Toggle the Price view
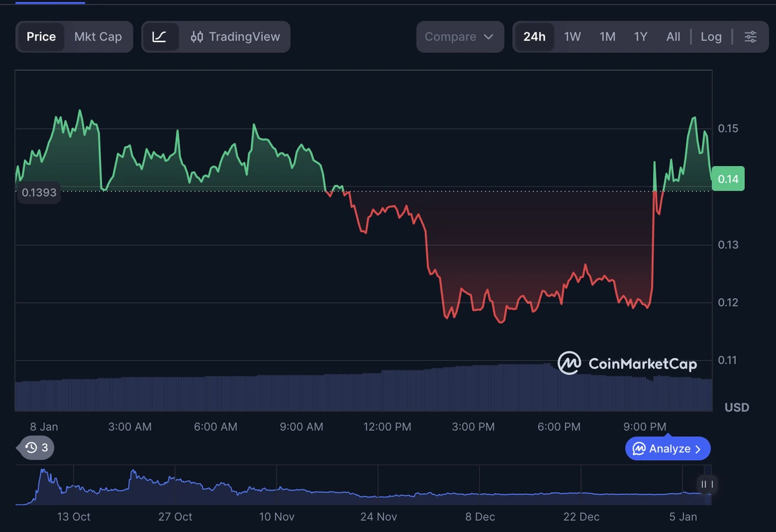Viewport: 776px width, 532px height. 41,36
